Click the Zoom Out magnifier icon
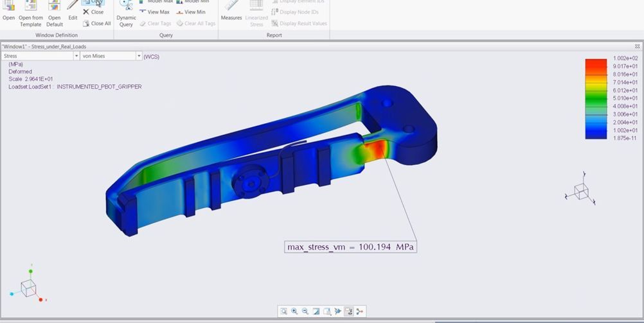This screenshot has width=644, height=323. [305, 311]
